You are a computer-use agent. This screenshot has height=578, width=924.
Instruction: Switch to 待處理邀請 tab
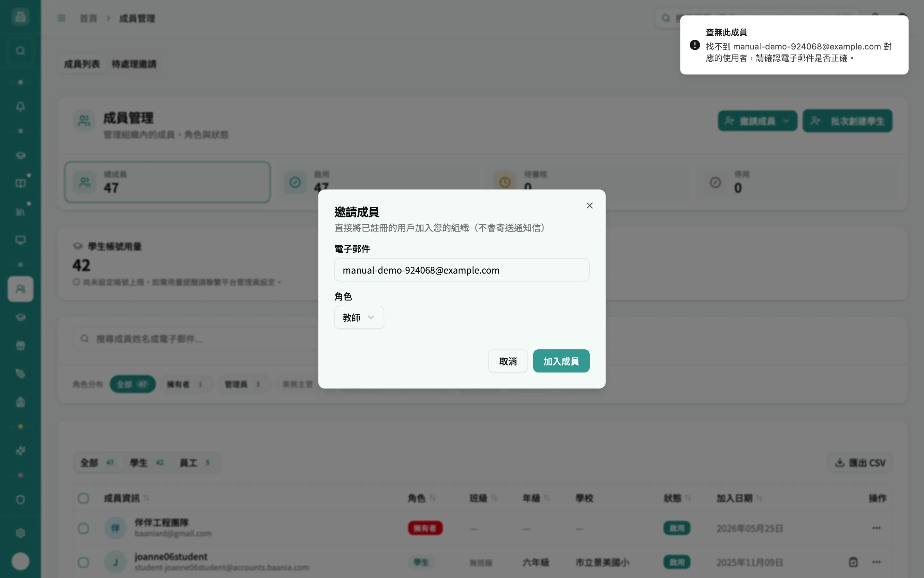(134, 64)
